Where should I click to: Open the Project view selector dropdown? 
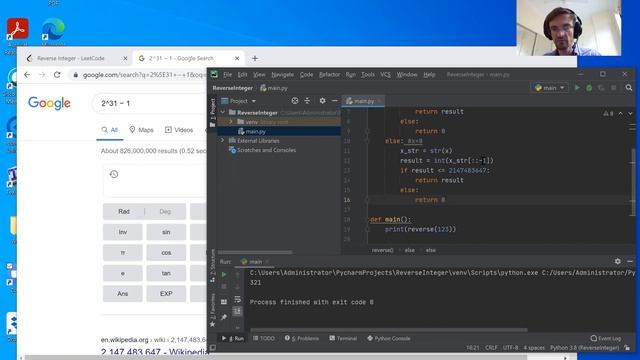pos(239,101)
